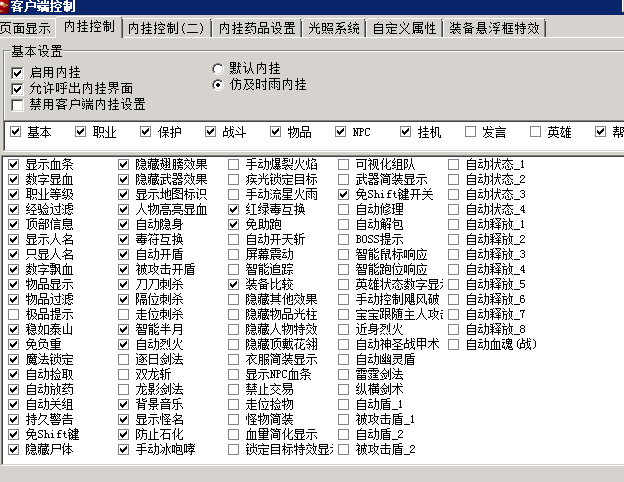This screenshot has height=482, width=624.
Task: Toggle 背景音乐 checkbox
Action: tap(123, 404)
